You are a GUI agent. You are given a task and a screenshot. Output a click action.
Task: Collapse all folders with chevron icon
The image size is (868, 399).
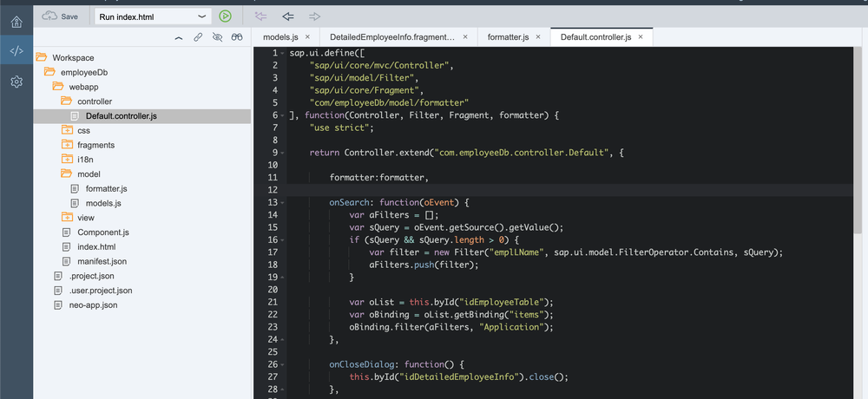[x=178, y=37]
